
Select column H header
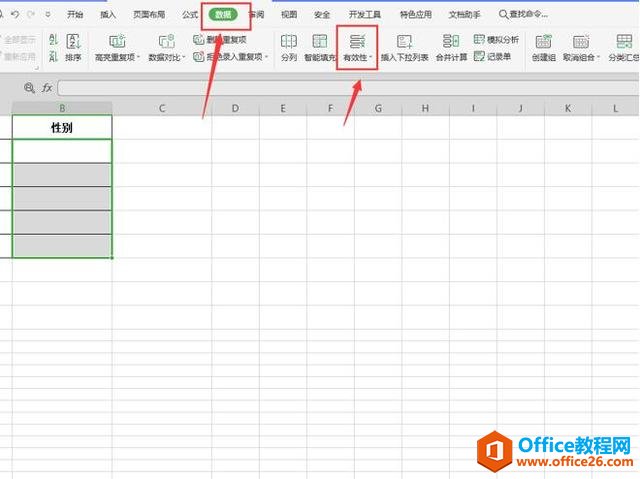(425, 108)
